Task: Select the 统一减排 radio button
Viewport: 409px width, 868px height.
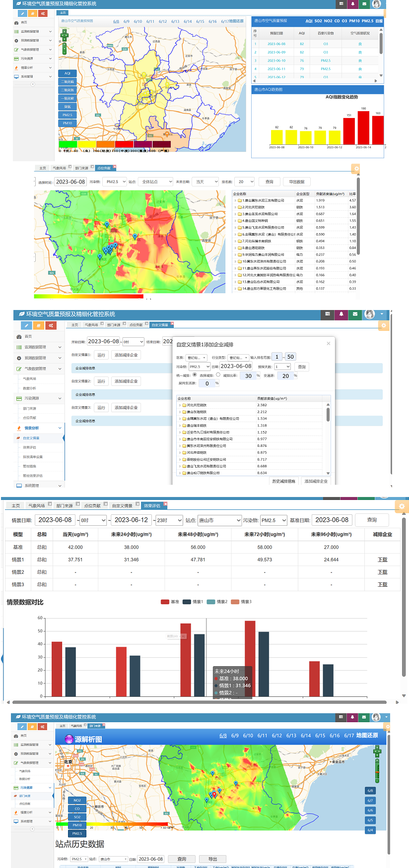Action: 195,375
